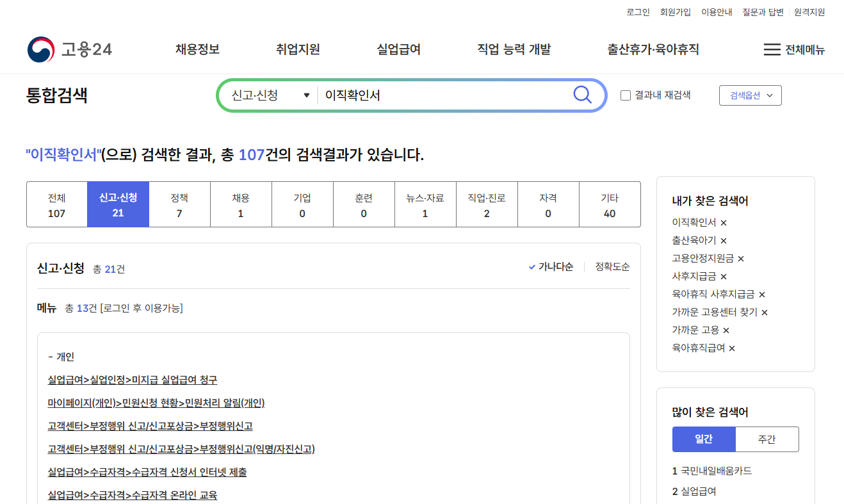Select the 기타 40 results tab
844x504 pixels.
610,204
